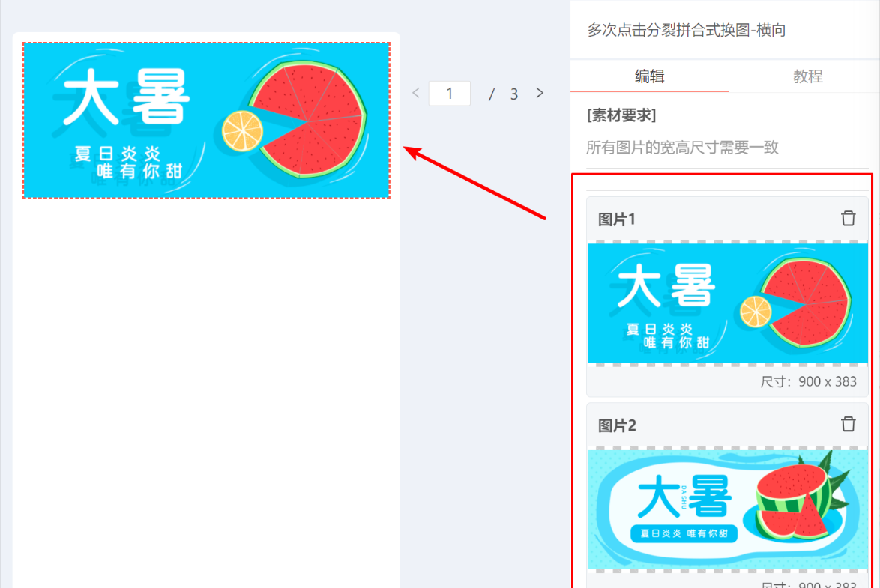
Task: Open the 教程 tab
Action: 807,76
